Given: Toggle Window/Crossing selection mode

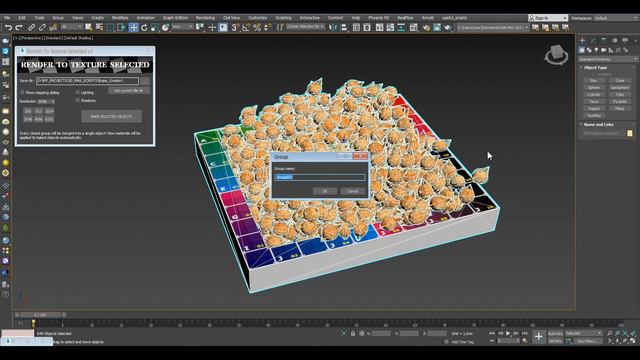Looking at the screenshot, I should tap(121, 27).
